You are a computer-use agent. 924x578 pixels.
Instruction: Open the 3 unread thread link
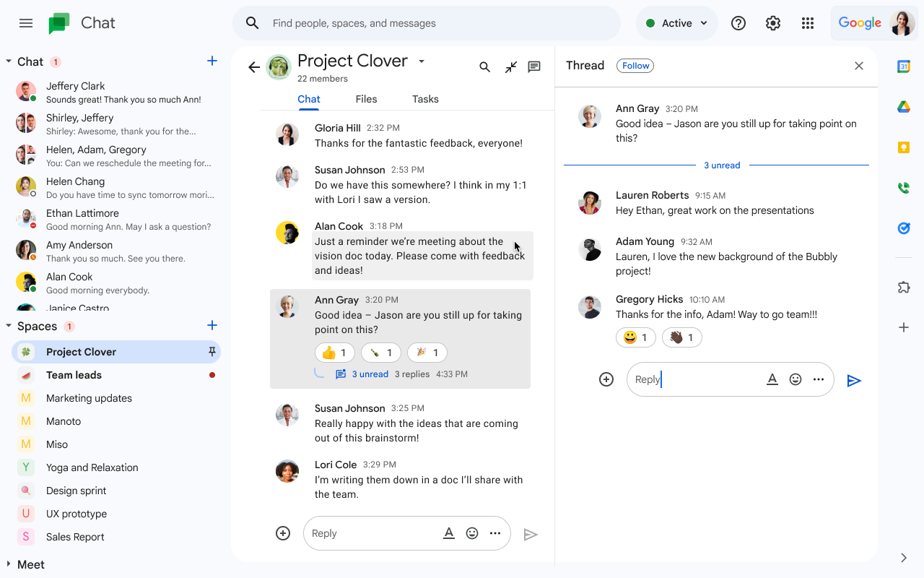click(370, 374)
